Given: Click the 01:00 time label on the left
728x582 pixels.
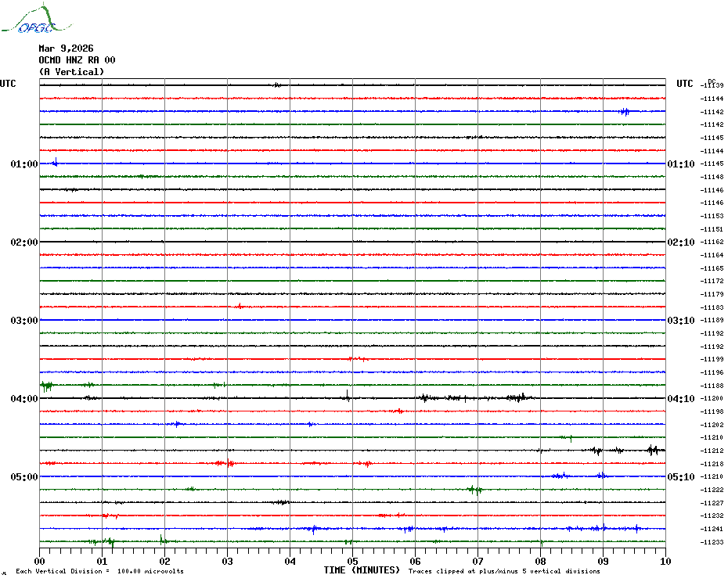Looking at the screenshot, I should [x=24, y=164].
